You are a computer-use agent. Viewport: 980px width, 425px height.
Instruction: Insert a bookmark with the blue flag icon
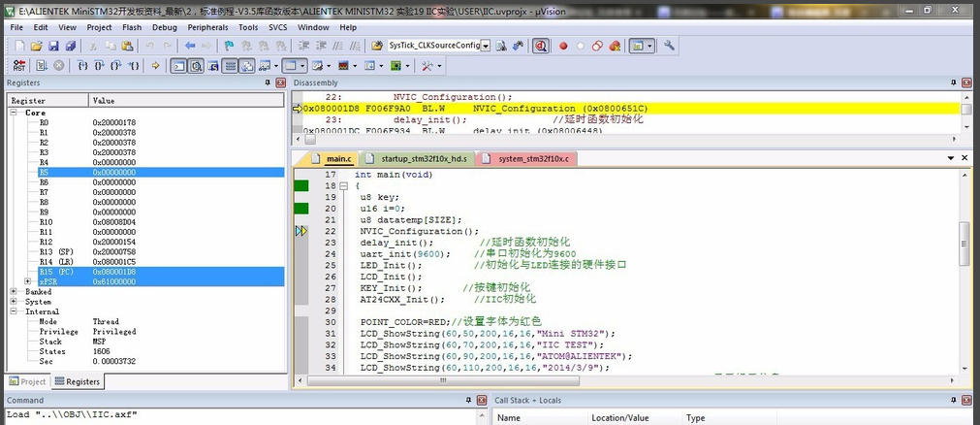point(230,46)
